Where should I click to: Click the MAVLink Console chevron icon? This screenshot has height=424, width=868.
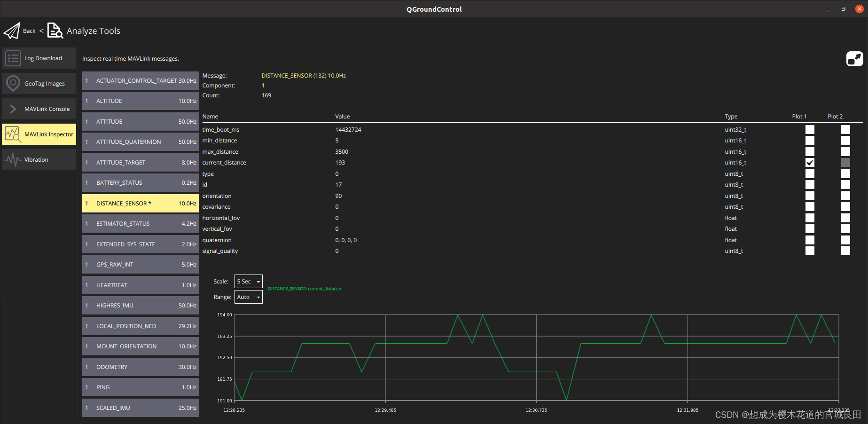tap(13, 109)
